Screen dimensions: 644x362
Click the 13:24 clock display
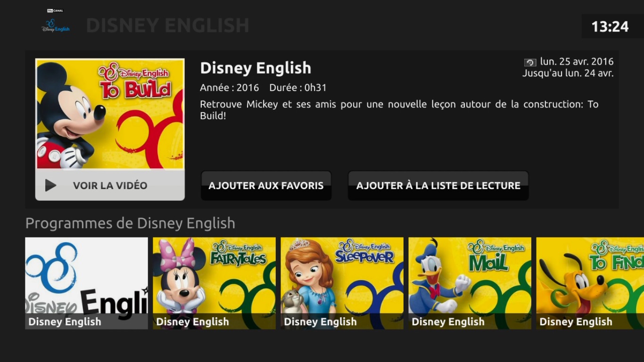(x=610, y=27)
